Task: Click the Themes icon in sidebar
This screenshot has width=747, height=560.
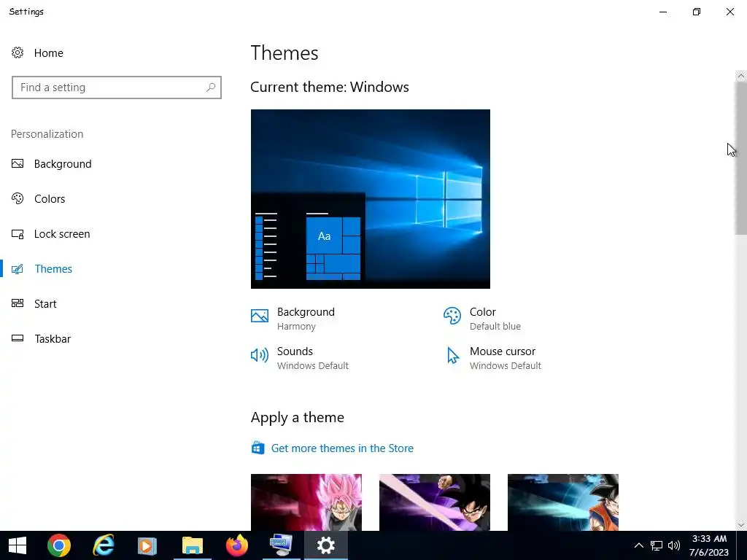Action: [18, 269]
